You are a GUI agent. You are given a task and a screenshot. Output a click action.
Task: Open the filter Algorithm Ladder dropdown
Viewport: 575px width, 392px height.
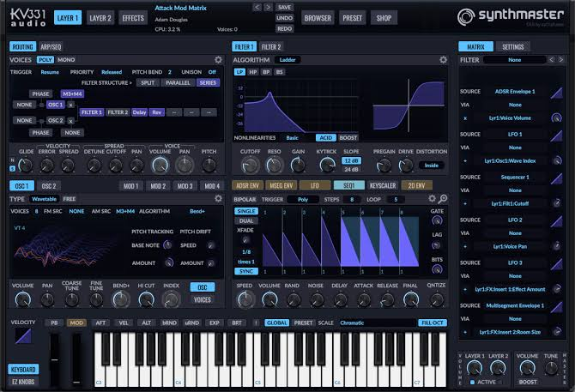click(x=287, y=60)
